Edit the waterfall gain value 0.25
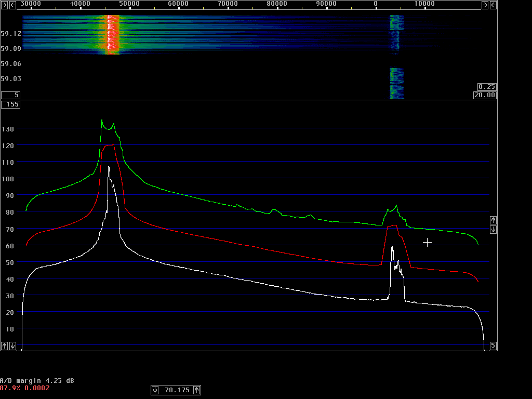The width and height of the screenshot is (532, 399). click(x=487, y=87)
